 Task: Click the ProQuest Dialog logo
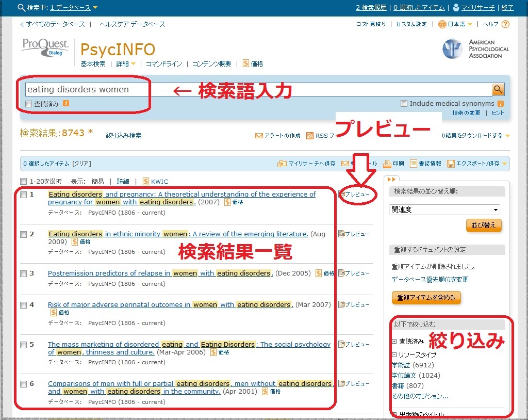click(45, 47)
